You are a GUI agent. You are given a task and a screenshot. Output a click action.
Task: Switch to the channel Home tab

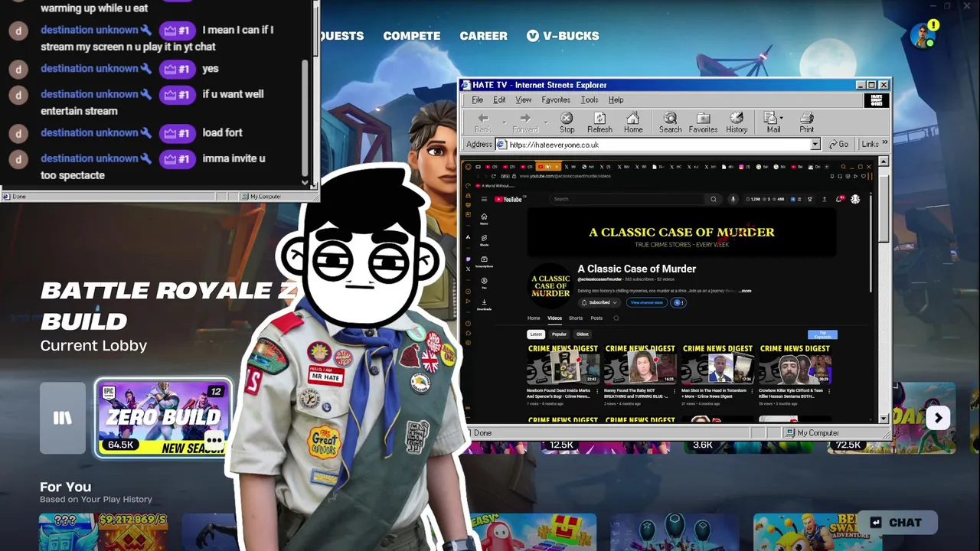coord(534,318)
